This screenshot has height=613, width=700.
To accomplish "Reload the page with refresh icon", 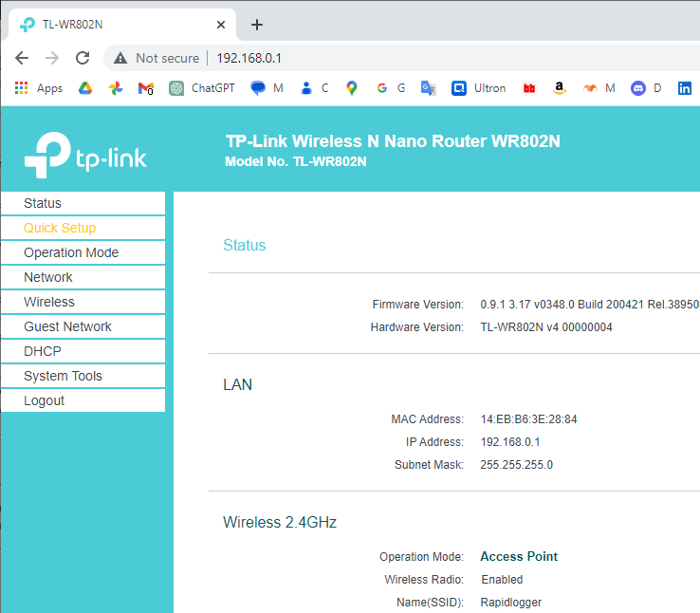I will (83, 58).
